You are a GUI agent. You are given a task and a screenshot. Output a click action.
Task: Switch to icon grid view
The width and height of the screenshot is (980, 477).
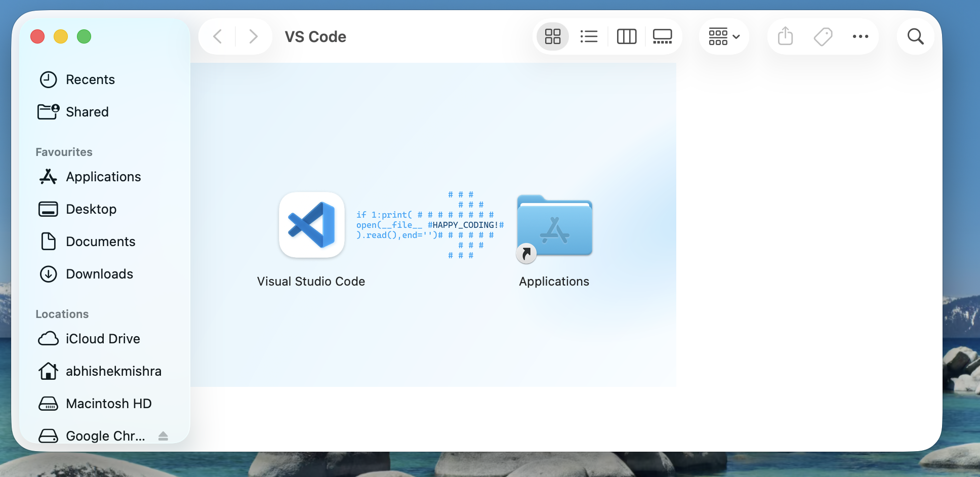pyautogui.click(x=552, y=36)
